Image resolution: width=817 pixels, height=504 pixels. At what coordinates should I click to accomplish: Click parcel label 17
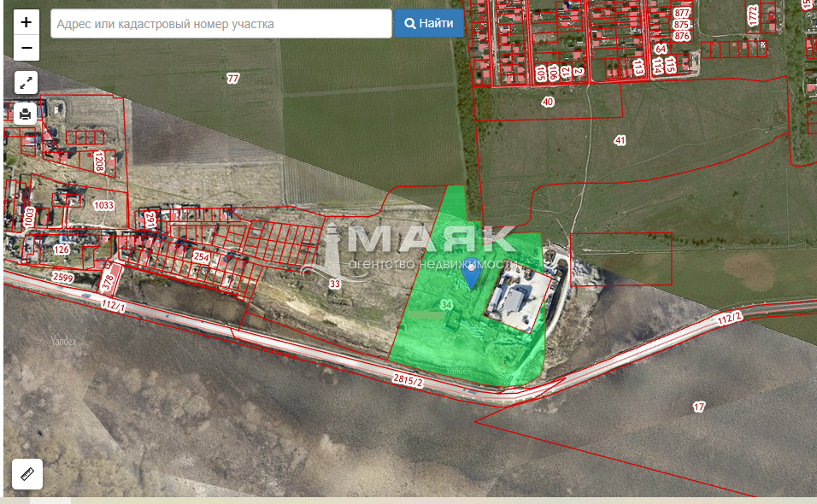(x=699, y=407)
